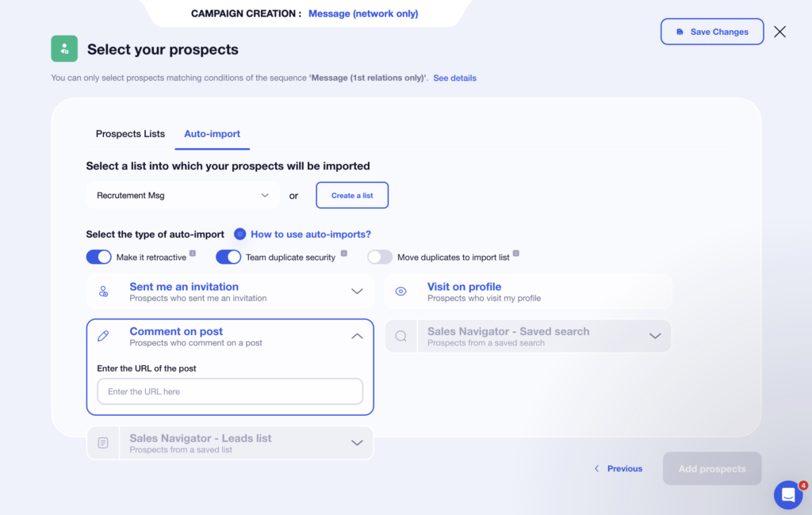812x515 pixels.
Task: Select the Auto-import tab
Action: click(213, 134)
